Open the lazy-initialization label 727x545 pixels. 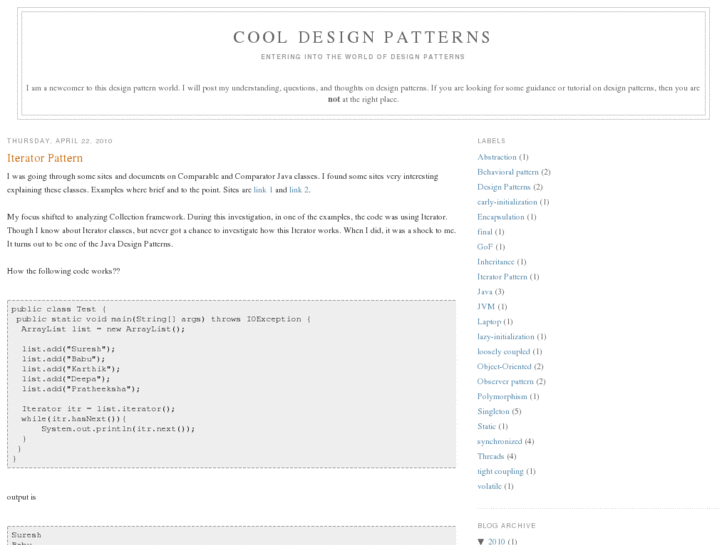click(x=506, y=337)
